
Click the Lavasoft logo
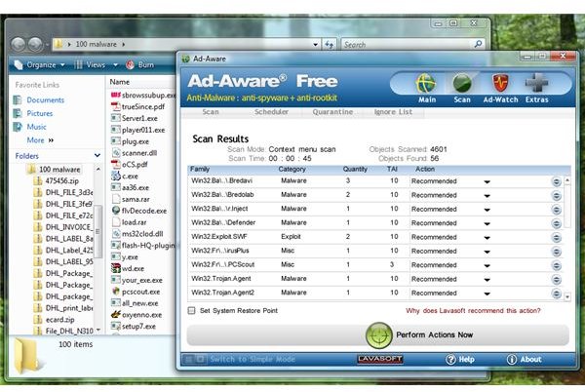tap(380, 359)
